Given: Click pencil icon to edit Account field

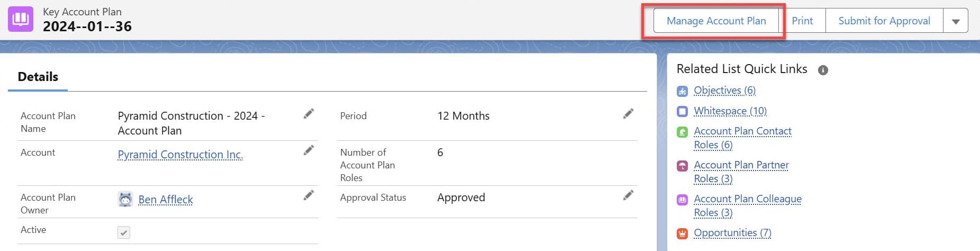Looking at the screenshot, I should [308, 150].
